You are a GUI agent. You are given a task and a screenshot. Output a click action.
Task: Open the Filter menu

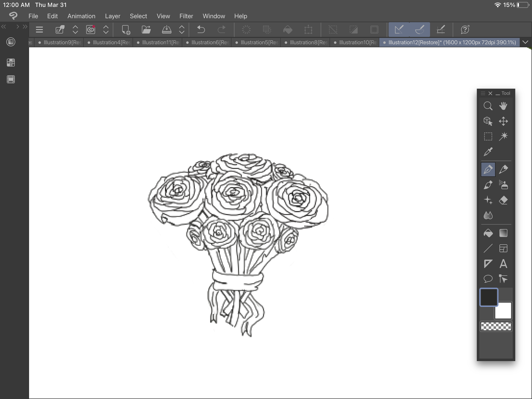(x=186, y=16)
